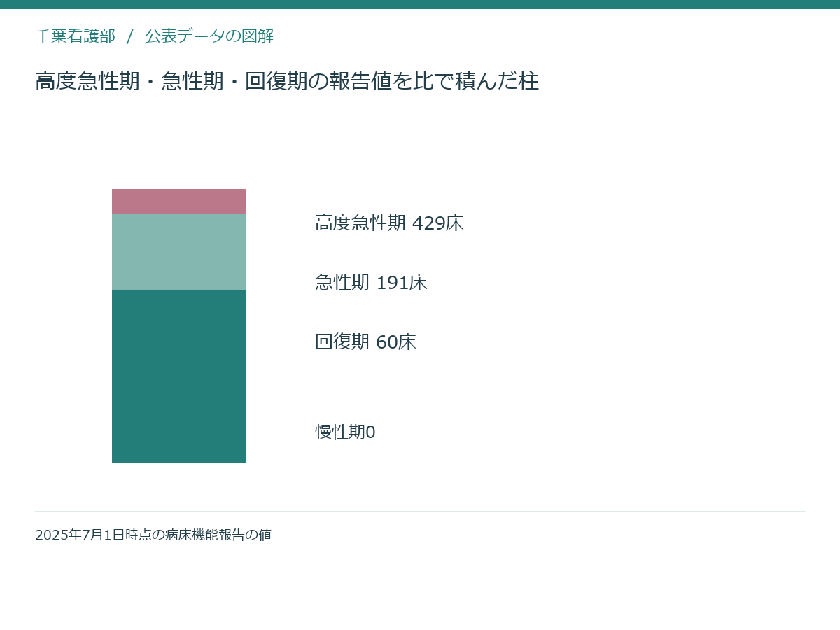
Task: Click the light teal middle bar segment
Action: point(178,252)
